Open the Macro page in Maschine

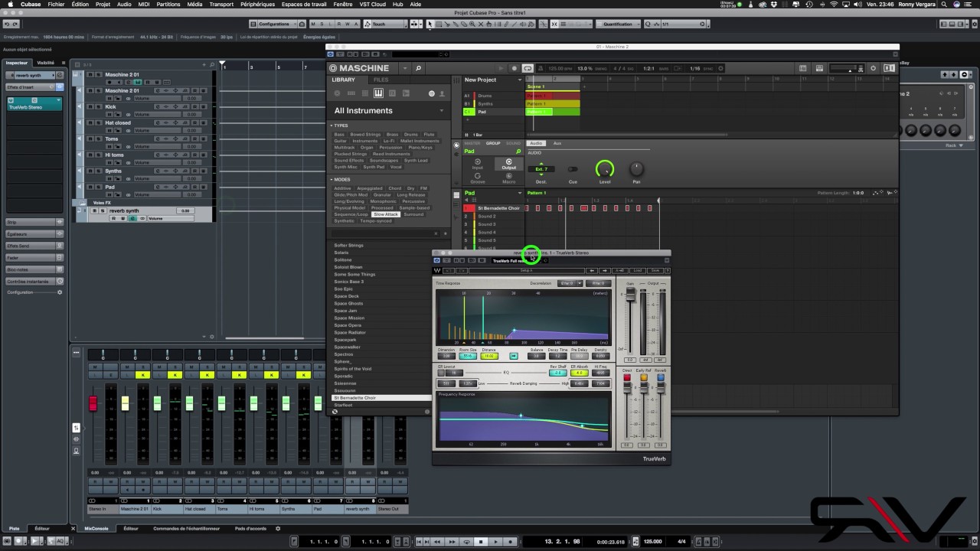coord(508,177)
